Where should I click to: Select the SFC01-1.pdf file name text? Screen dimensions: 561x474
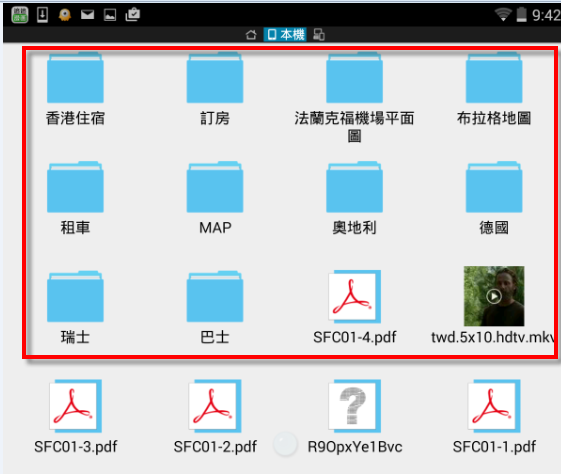point(494,446)
